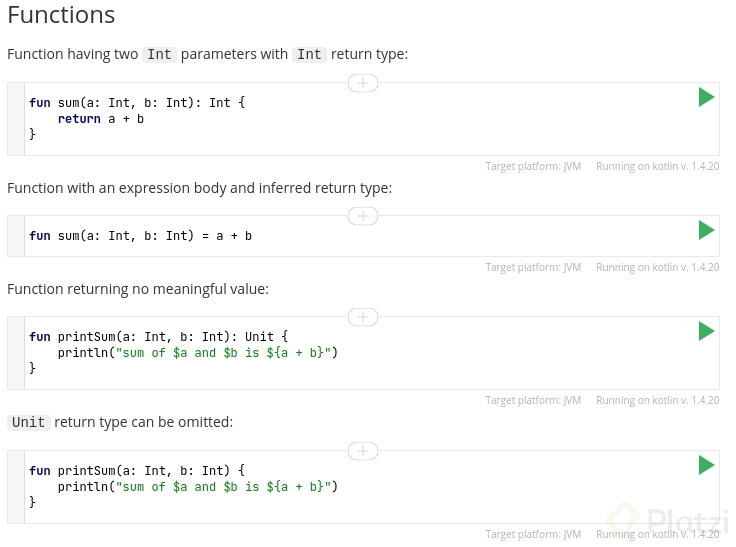Click the inline 'Unit' code tag
This screenshot has width=736, height=547.
click(28, 422)
